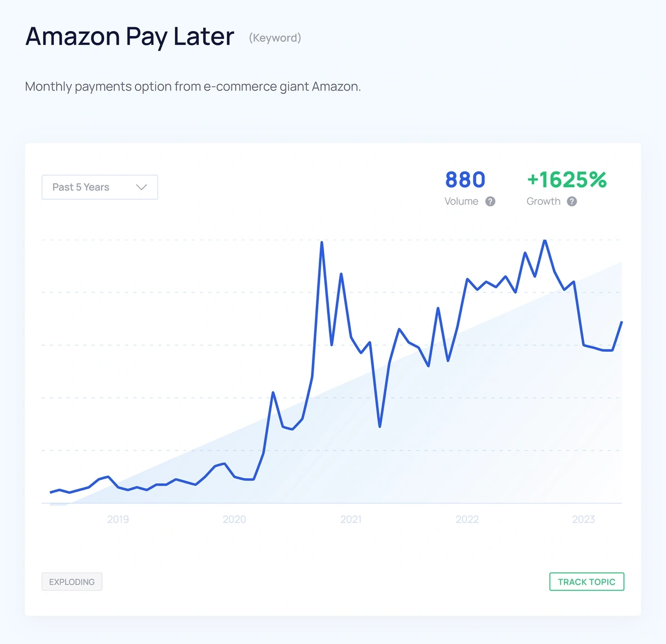The image size is (666, 644).
Task: Click the Exploding status tag
Action: (72, 582)
